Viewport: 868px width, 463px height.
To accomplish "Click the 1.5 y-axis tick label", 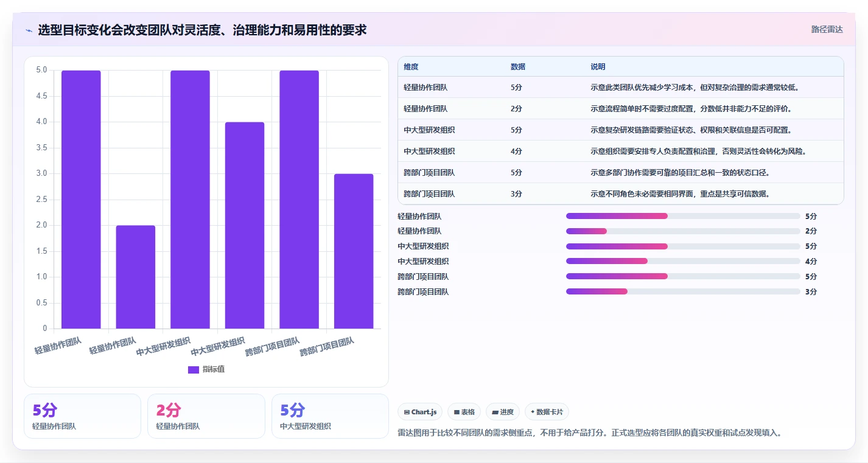I will (41, 251).
